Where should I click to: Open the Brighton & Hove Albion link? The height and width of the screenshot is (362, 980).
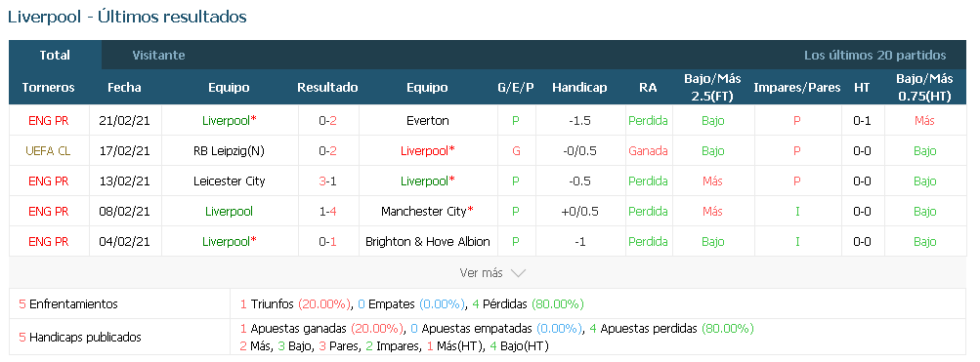click(x=428, y=242)
